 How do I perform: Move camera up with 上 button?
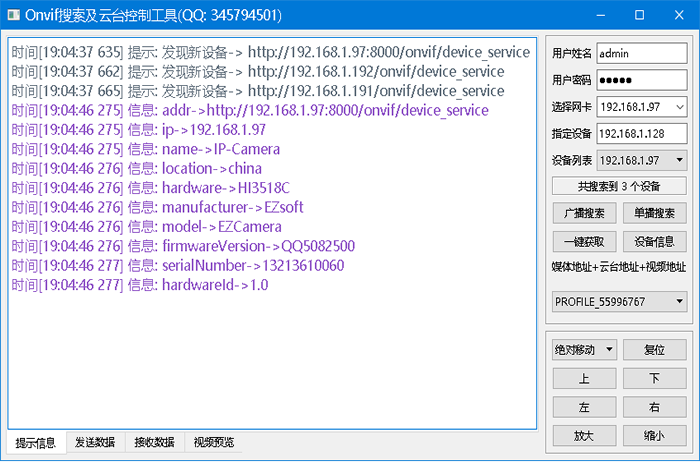click(x=584, y=379)
